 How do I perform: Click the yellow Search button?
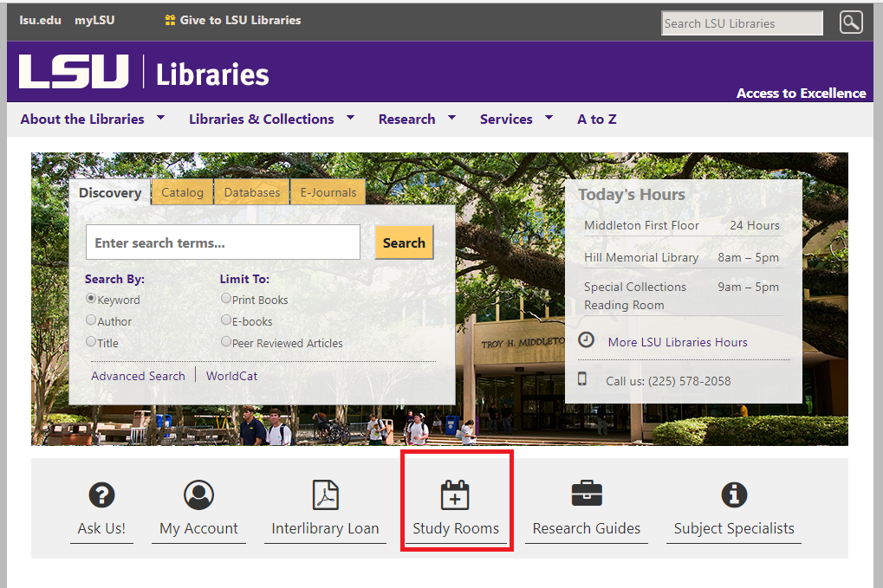[x=404, y=242]
